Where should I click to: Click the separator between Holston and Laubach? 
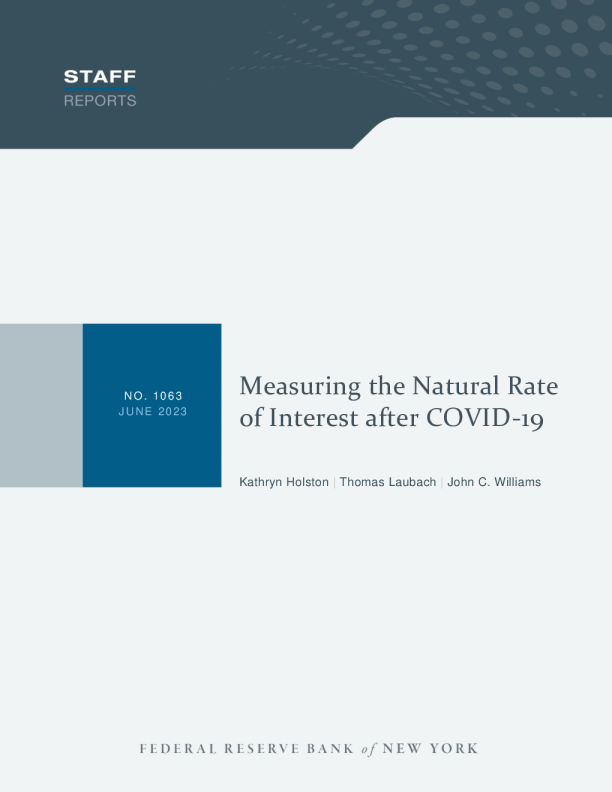click(334, 482)
